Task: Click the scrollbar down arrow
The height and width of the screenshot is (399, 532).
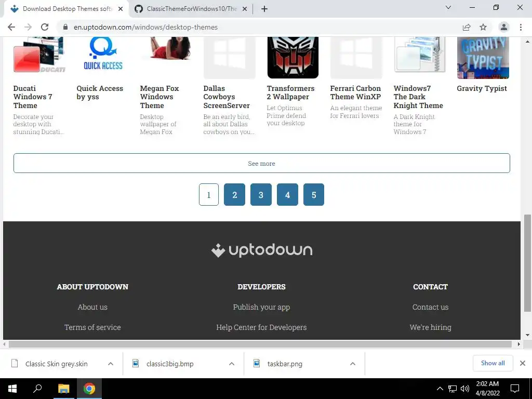Action: coord(527,335)
